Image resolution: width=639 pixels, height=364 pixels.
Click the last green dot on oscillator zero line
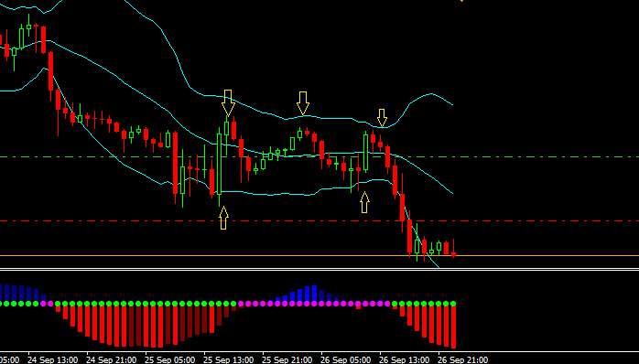click(x=453, y=304)
